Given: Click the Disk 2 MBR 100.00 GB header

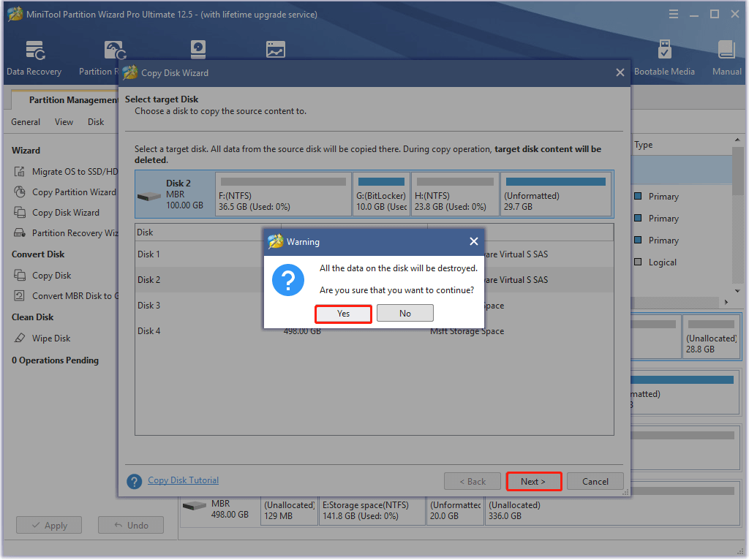Looking at the screenshot, I should (x=175, y=194).
